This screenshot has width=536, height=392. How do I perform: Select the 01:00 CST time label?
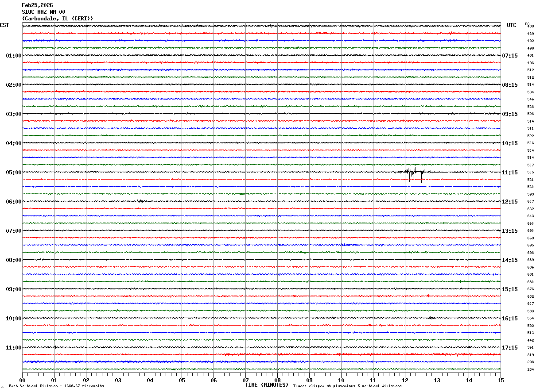click(14, 56)
